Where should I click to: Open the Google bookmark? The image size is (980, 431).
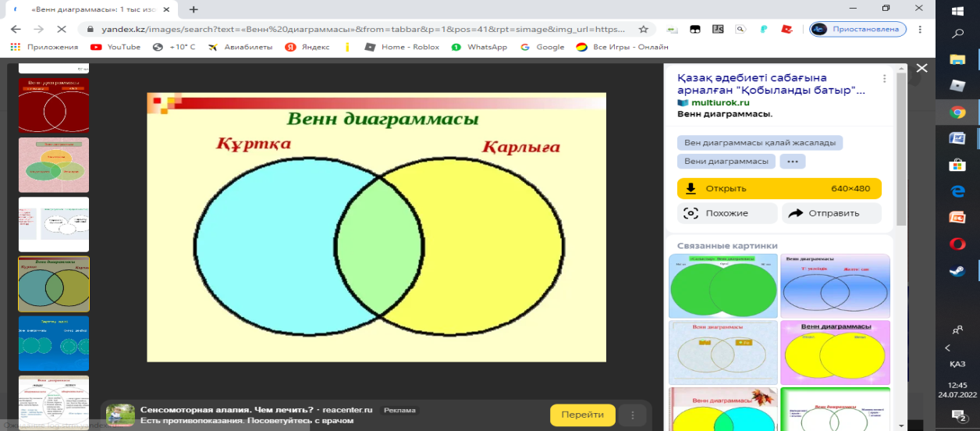(x=542, y=47)
